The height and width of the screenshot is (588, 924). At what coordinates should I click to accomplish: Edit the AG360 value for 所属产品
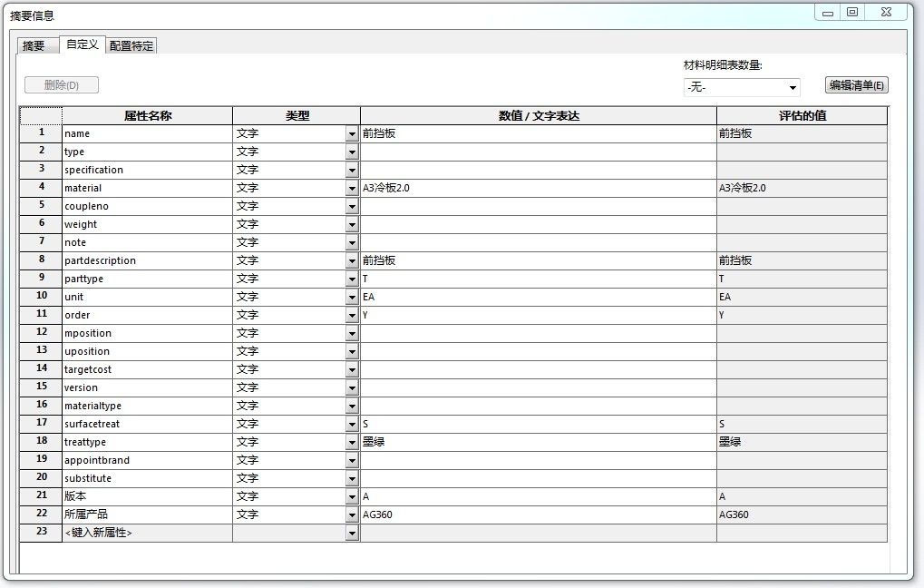pos(538,514)
